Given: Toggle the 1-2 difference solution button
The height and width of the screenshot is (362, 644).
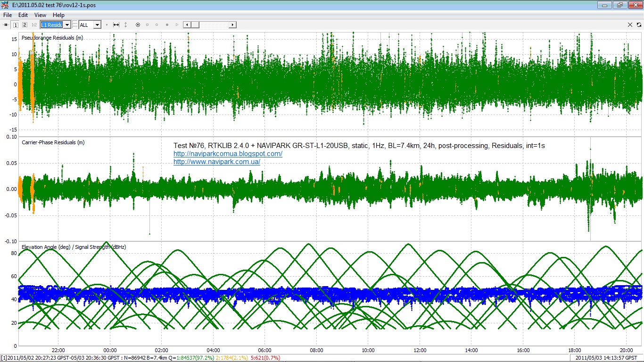Looking at the screenshot, I should 34,25.
